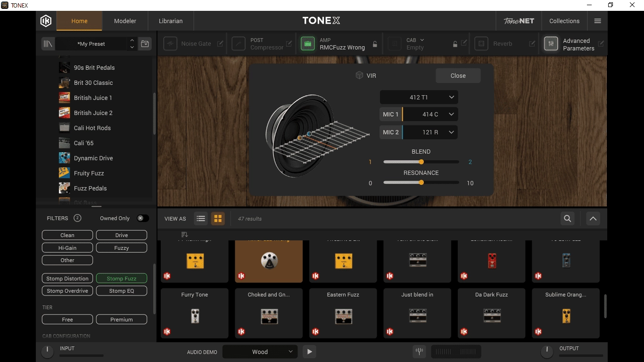Toggle the Fuzzy filter
644x362 pixels.
122,248
